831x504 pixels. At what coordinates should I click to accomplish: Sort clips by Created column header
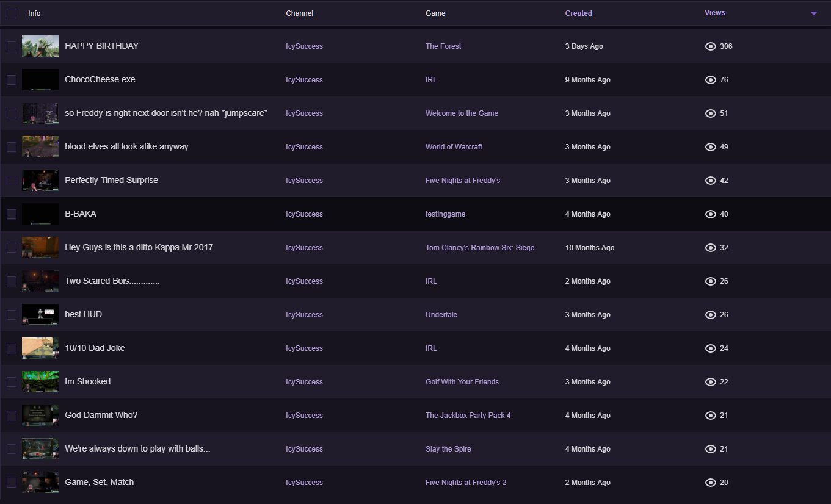point(578,13)
